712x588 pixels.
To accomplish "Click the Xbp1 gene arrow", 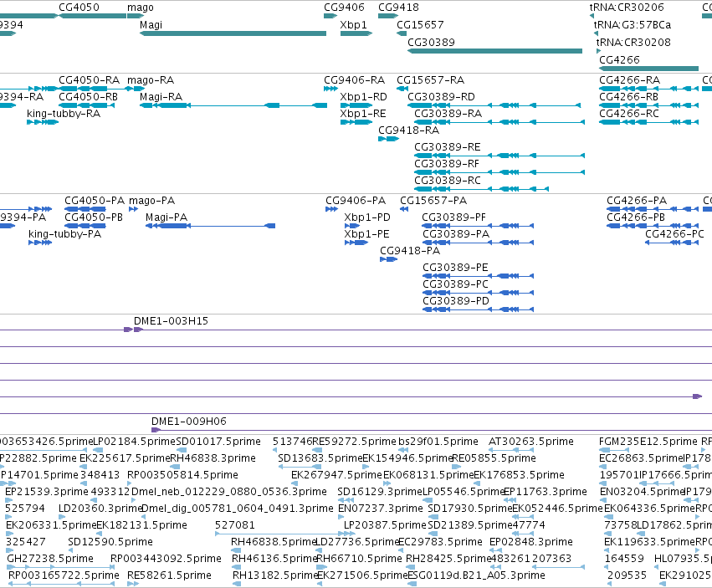I will tap(356, 33).
